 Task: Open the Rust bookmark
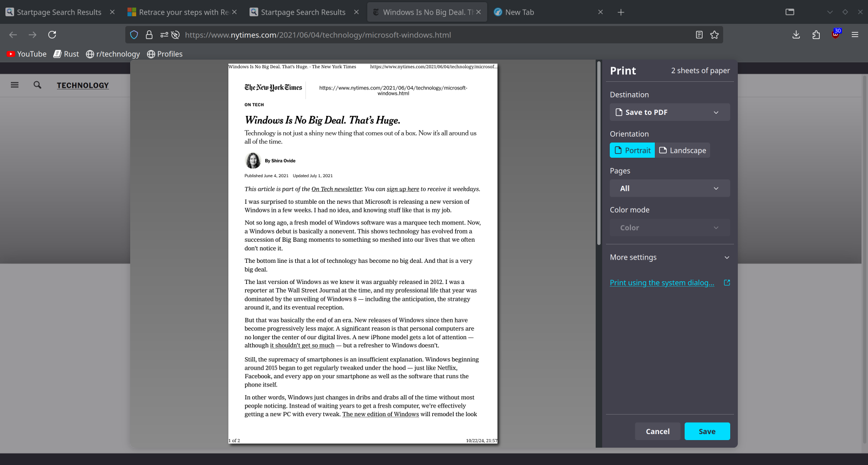66,54
